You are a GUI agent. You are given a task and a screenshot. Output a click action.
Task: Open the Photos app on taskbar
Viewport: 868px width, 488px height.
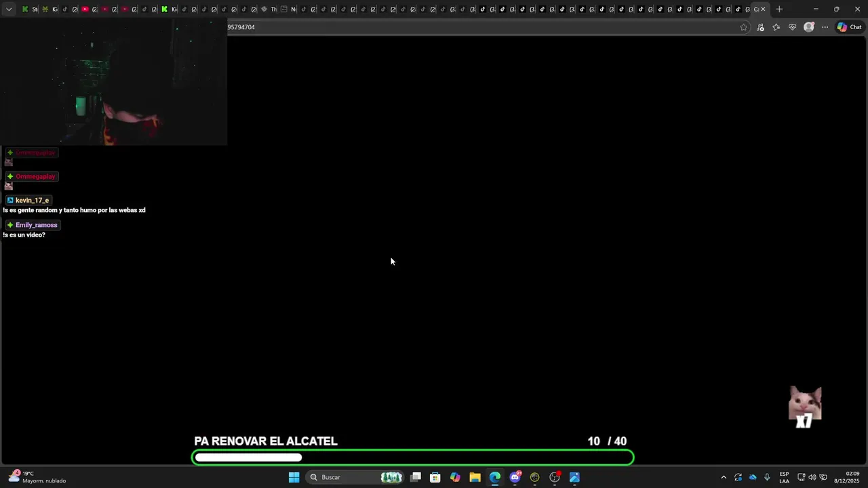[574, 477]
